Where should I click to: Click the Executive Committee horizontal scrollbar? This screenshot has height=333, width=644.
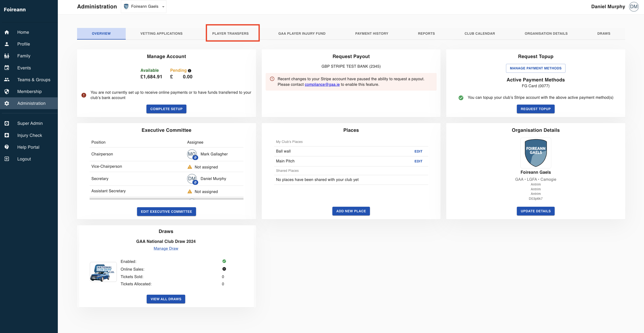tap(166, 198)
